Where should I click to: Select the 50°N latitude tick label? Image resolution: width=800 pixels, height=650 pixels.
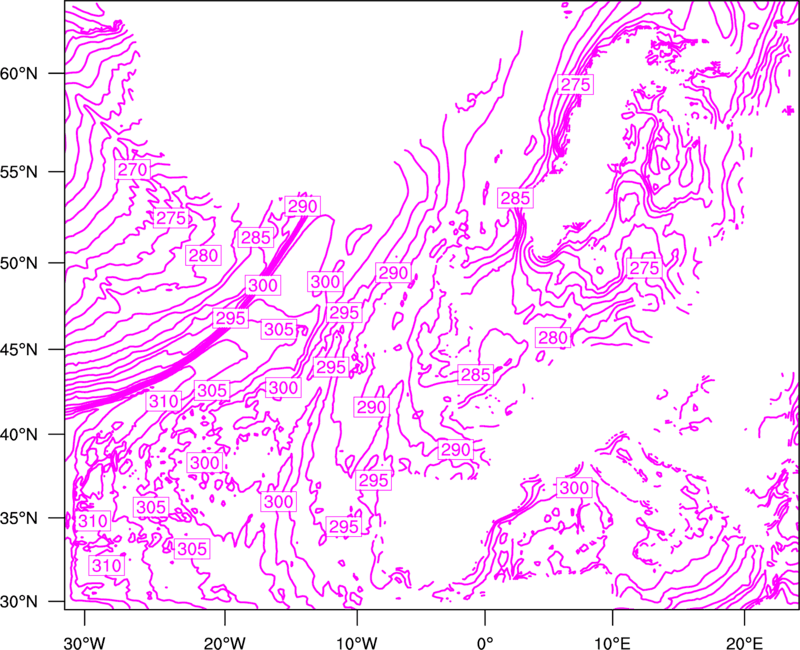(19, 264)
